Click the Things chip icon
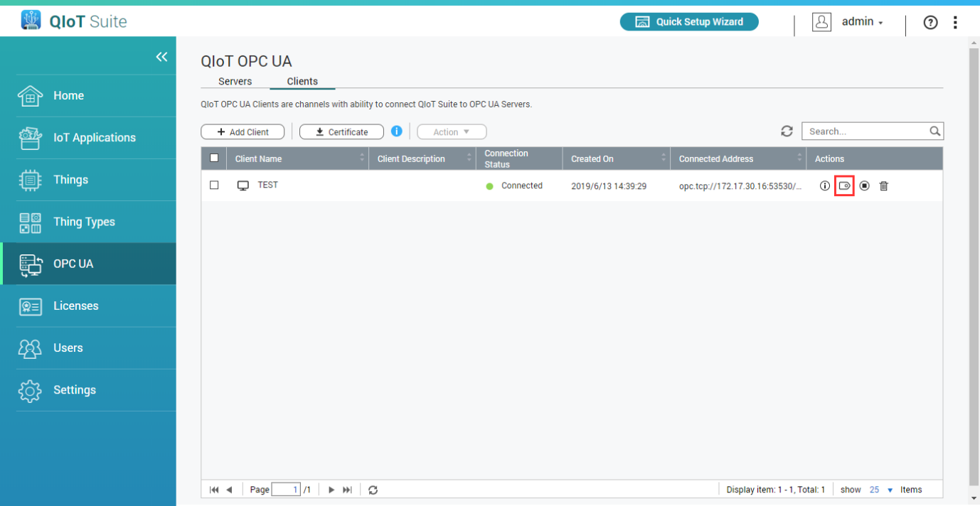Screen dimensions: 980x506 tap(30, 180)
